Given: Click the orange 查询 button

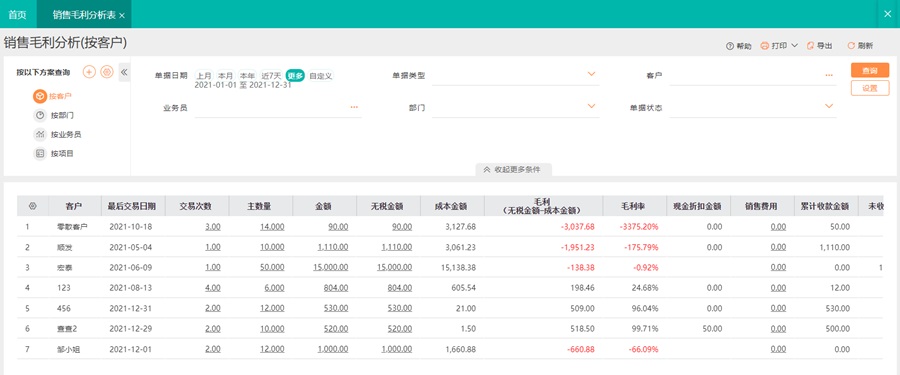Looking at the screenshot, I should coord(870,70).
